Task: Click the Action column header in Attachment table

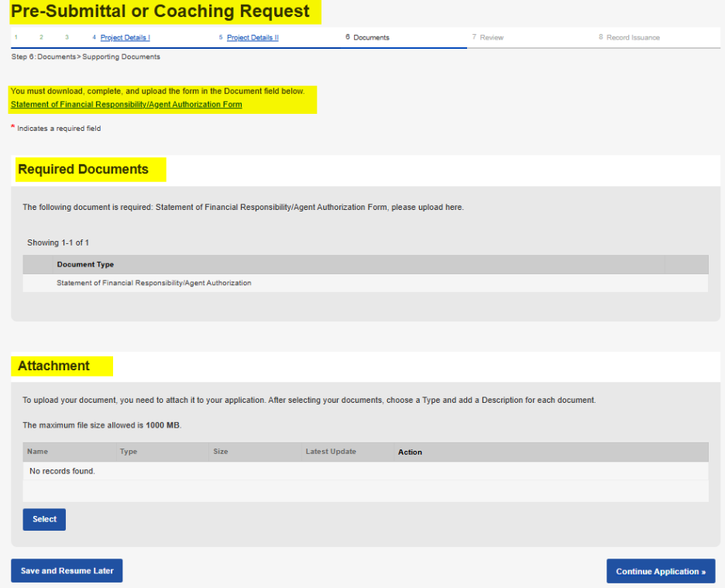Action: coord(410,451)
